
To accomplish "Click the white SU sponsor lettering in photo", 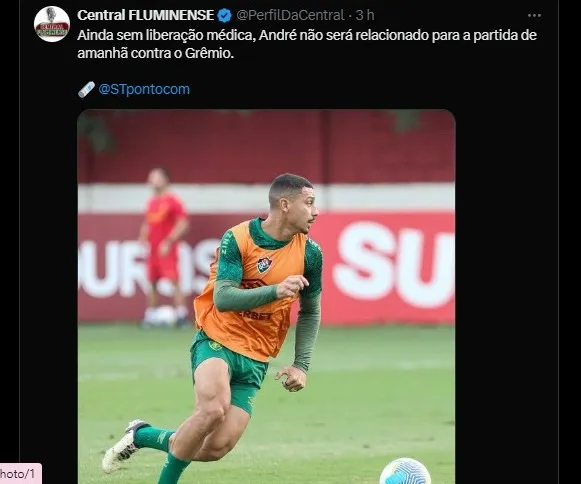I will pos(394,265).
